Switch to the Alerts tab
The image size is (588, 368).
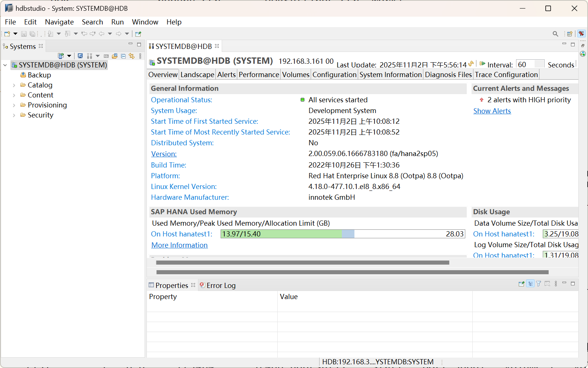point(227,74)
